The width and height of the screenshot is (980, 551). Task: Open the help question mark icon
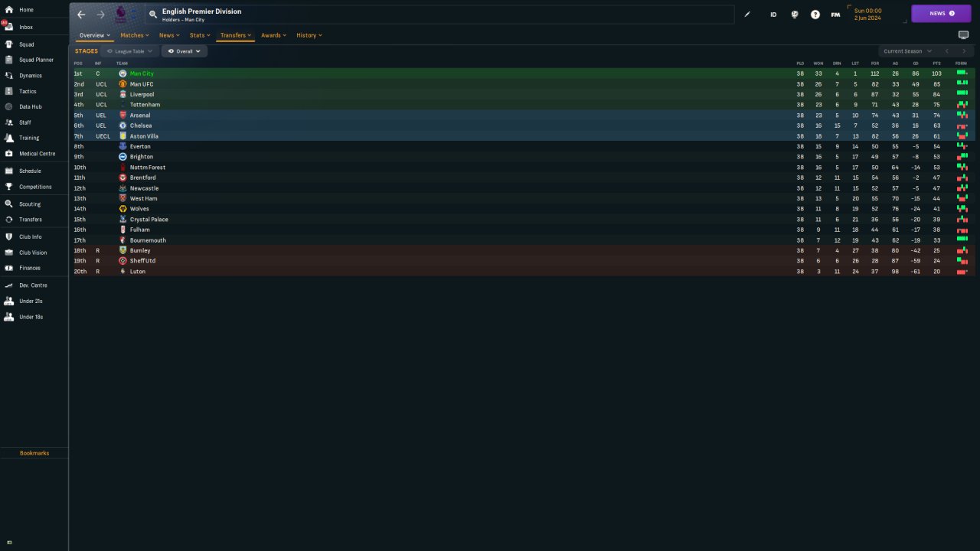tap(815, 15)
